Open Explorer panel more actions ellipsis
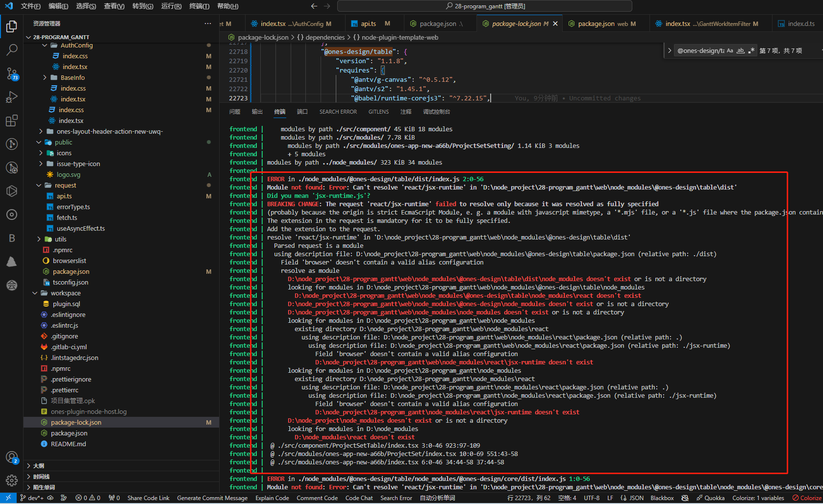 (x=208, y=24)
